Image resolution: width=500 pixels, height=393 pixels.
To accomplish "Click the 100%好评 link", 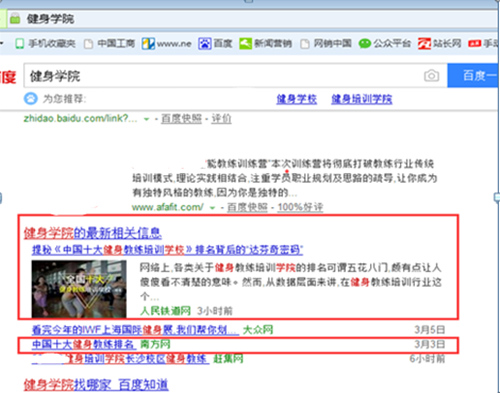I will 300,207.
